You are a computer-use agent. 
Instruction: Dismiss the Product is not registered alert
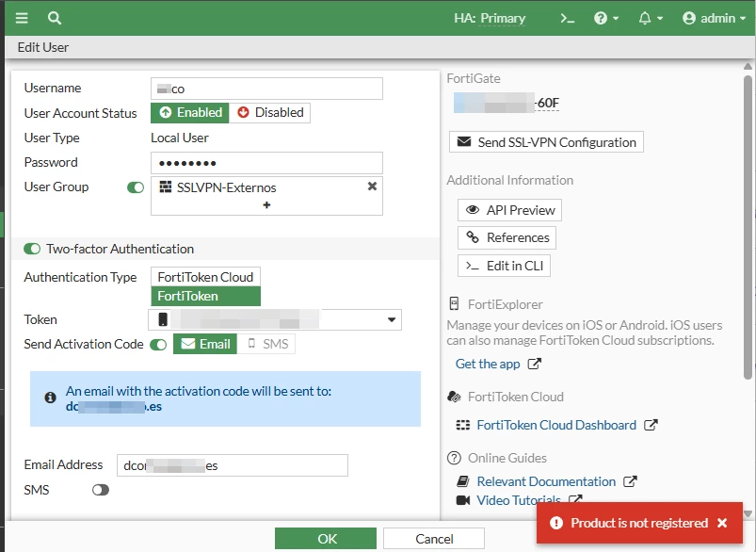tap(722, 523)
